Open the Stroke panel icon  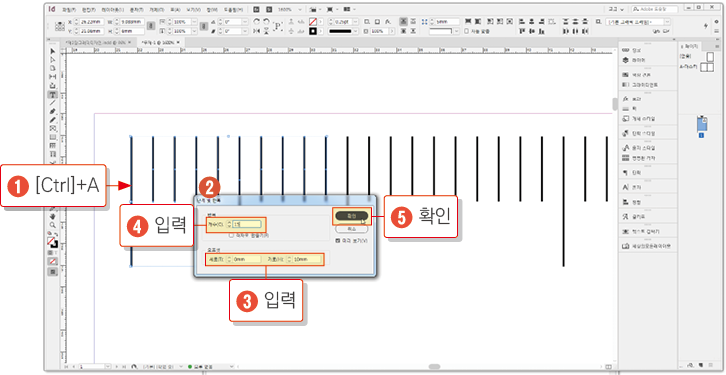coord(625,109)
